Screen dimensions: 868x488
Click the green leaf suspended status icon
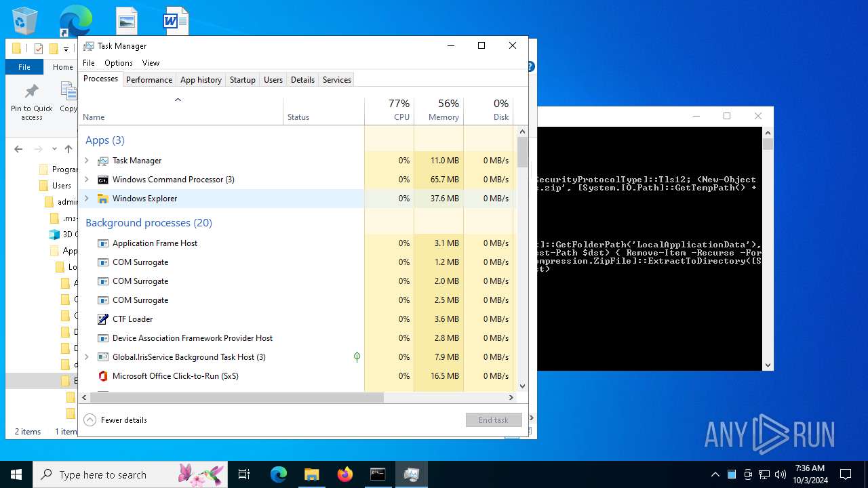coord(357,357)
